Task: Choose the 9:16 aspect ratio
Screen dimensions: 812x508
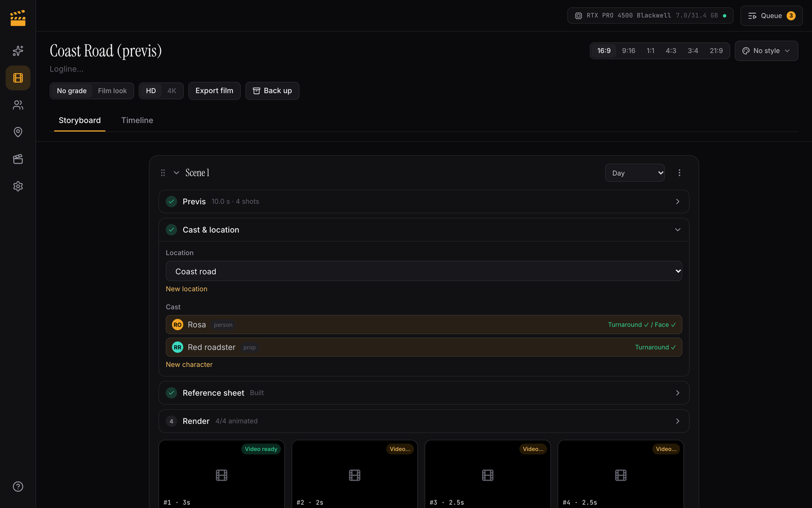Action: tap(629, 51)
